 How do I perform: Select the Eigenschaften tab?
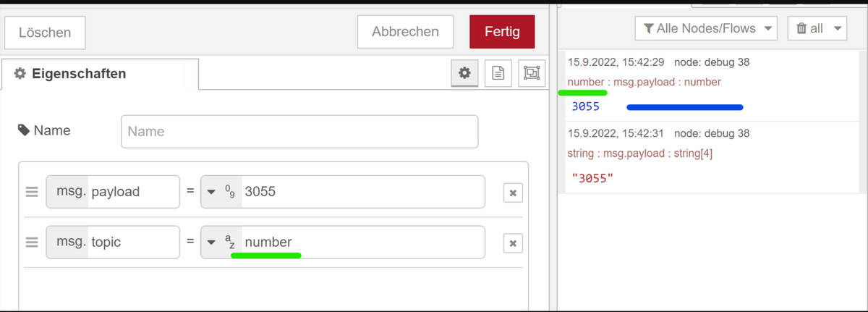pos(100,73)
